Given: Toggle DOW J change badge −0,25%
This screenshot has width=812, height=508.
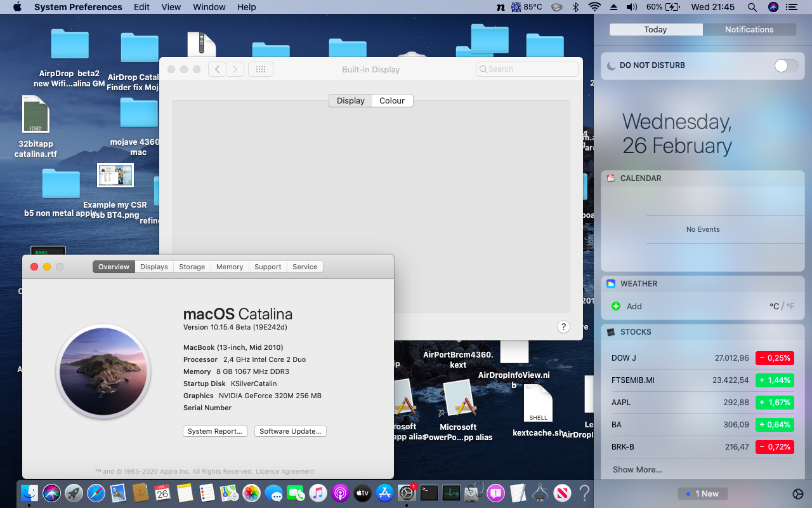Looking at the screenshot, I should coord(775,358).
